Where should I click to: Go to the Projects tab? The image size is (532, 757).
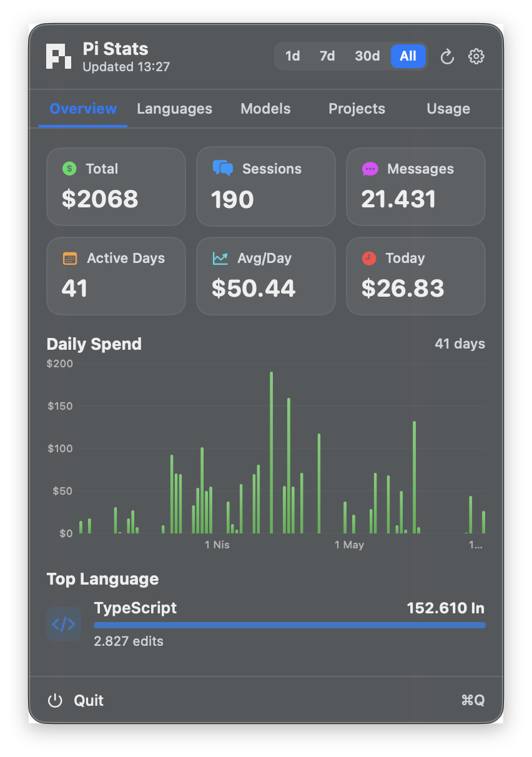coord(357,109)
